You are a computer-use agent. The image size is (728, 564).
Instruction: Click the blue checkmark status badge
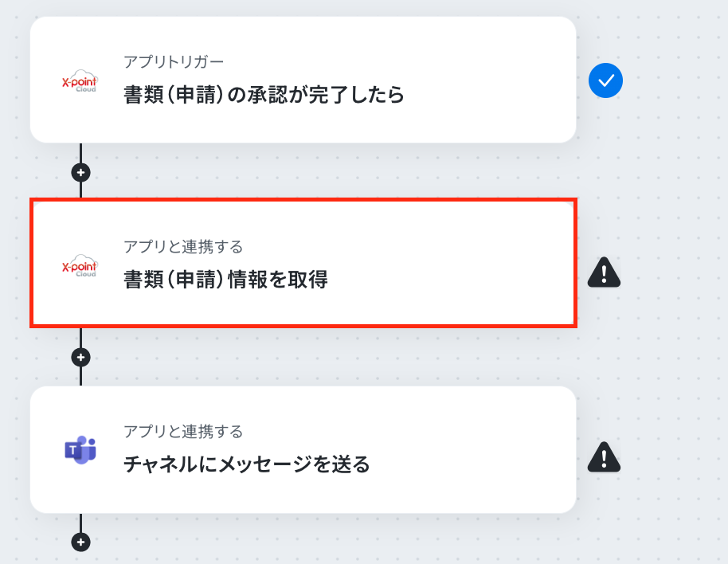point(605,80)
